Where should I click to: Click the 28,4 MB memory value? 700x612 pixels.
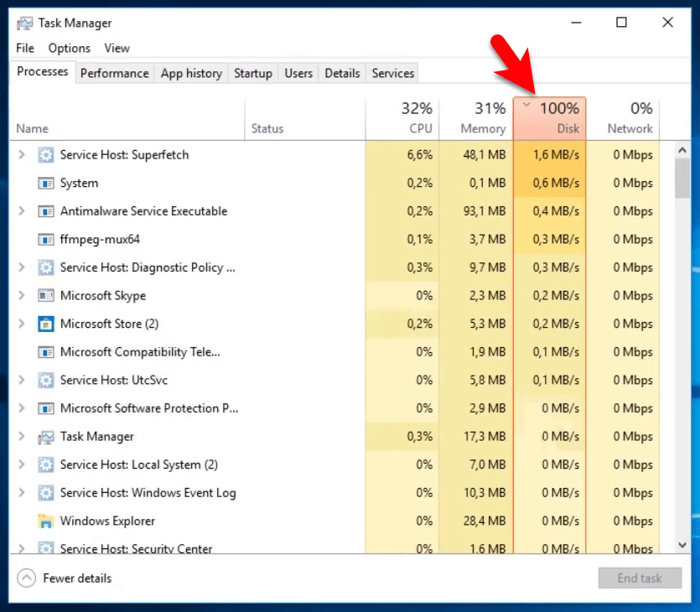(485, 521)
